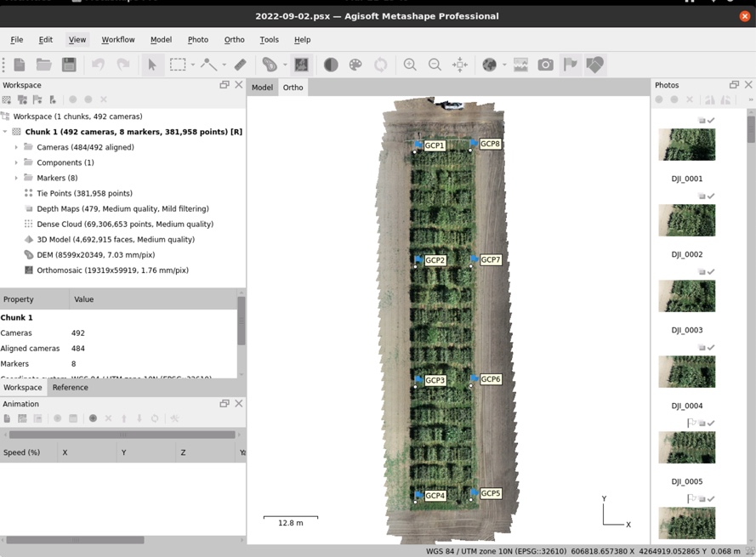Image resolution: width=756 pixels, height=557 pixels.
Task: Select the GCP7 marker label
Action: (491, 260)
